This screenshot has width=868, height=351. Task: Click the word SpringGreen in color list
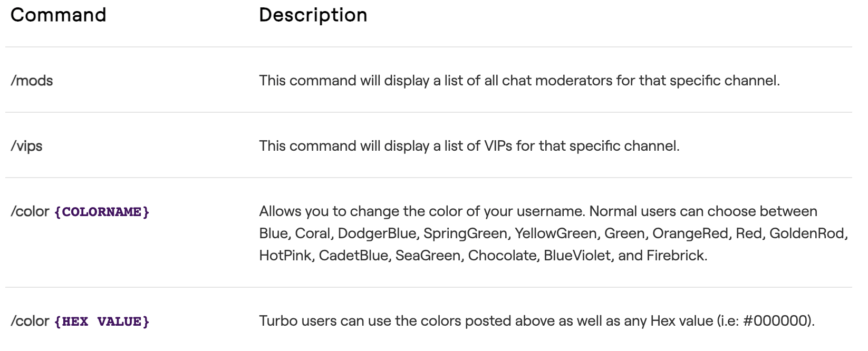click(466, 233)
